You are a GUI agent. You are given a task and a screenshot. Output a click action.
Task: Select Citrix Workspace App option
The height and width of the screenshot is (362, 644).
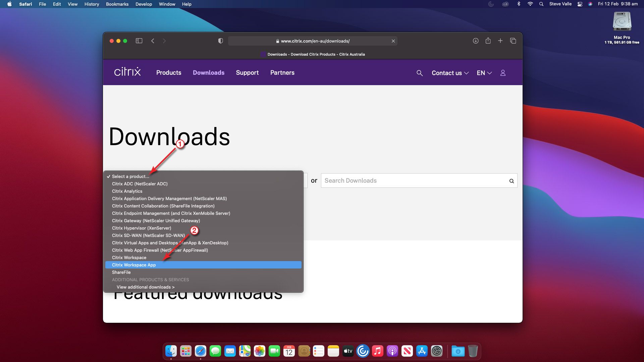[134, 265]
